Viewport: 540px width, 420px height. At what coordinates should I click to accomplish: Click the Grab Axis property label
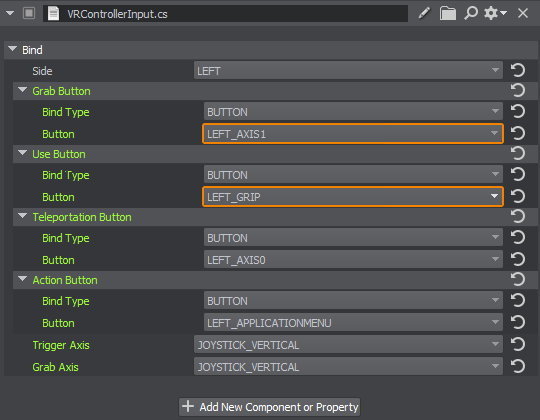pyautogui.click(x=55, y=367)
